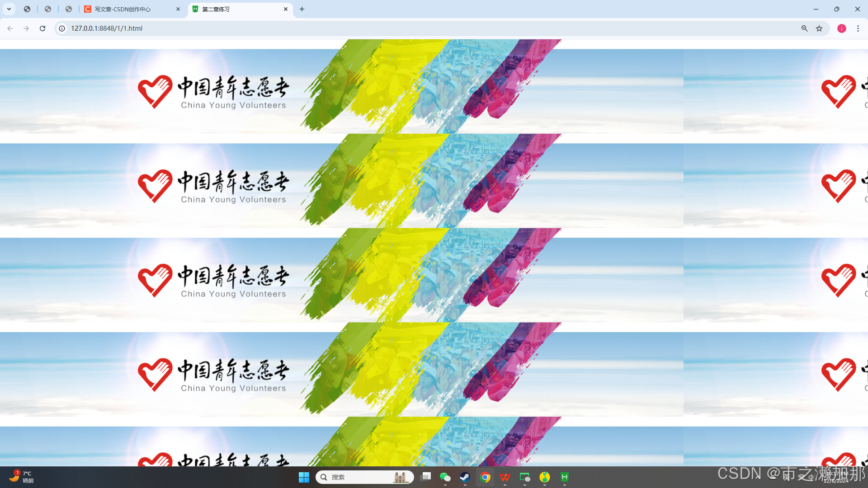The image size is (868, 488).
Task: Open the zoom magnifier in address bar
Action: [x=804, y=28]
